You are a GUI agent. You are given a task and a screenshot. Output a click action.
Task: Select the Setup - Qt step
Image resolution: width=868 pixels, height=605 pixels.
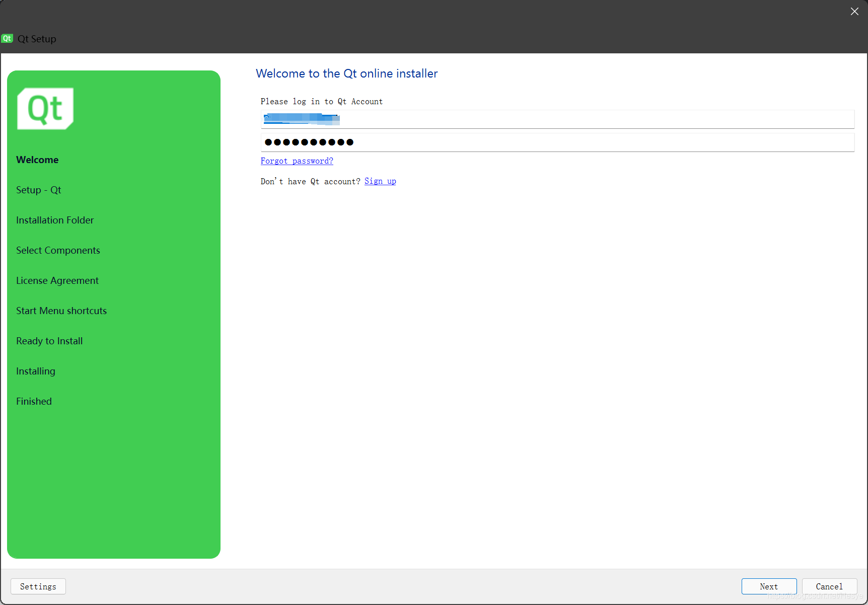[x=39, y=190]
